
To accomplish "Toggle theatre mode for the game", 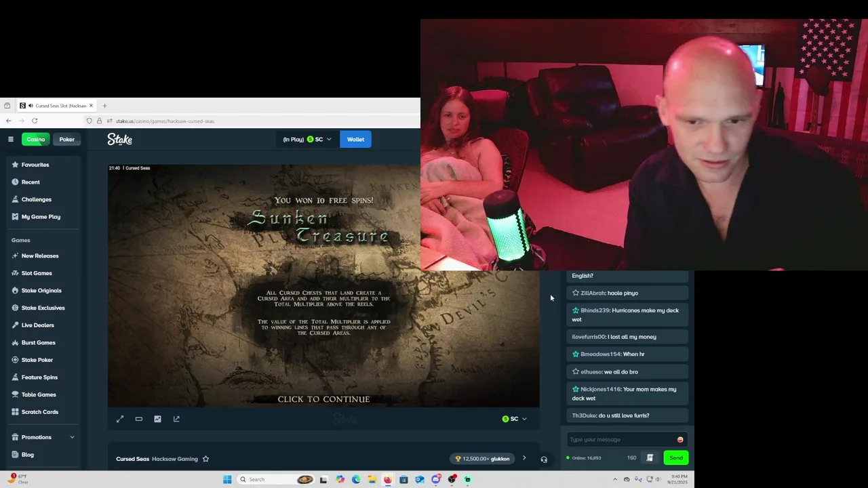I will coord(138,419).
